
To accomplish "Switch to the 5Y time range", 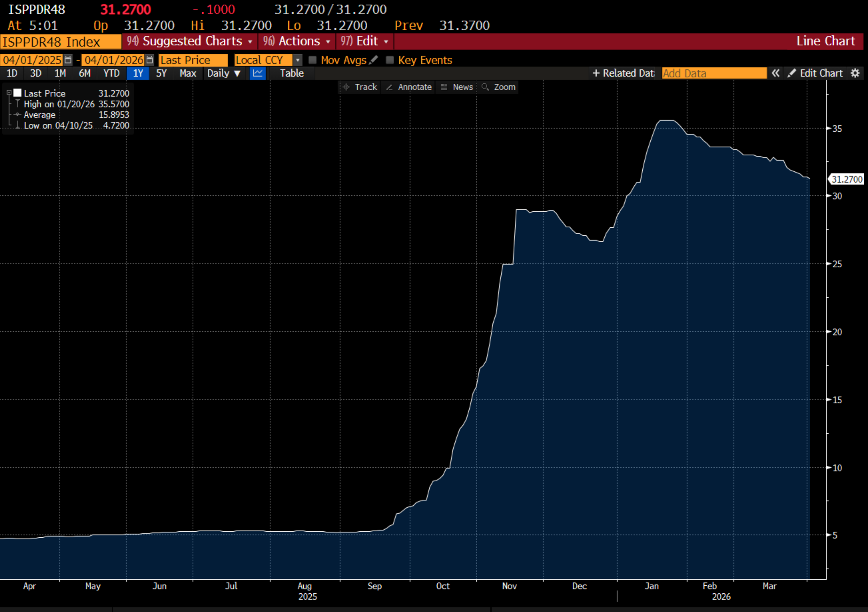I will [x=161, y=73].
